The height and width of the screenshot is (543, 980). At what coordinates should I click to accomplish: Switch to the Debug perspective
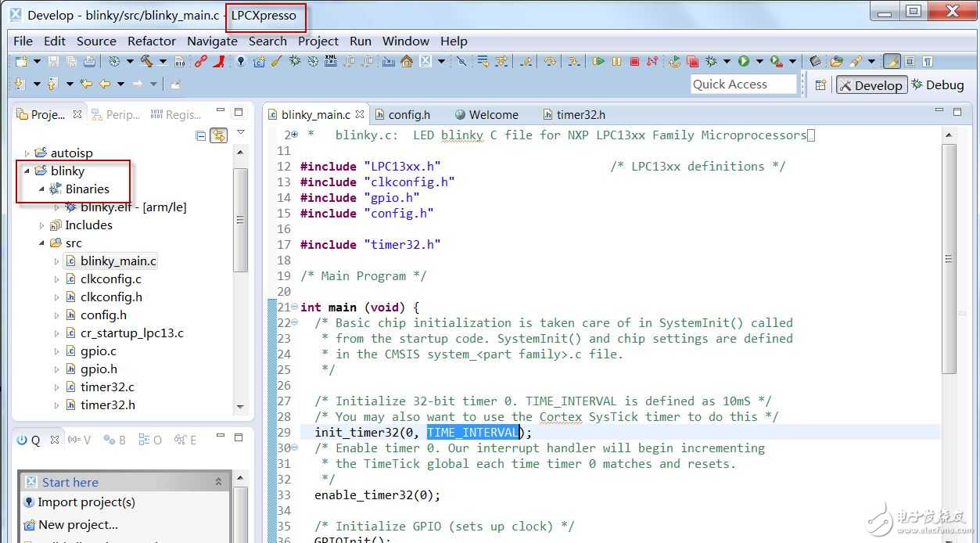(x=936, y=85)
